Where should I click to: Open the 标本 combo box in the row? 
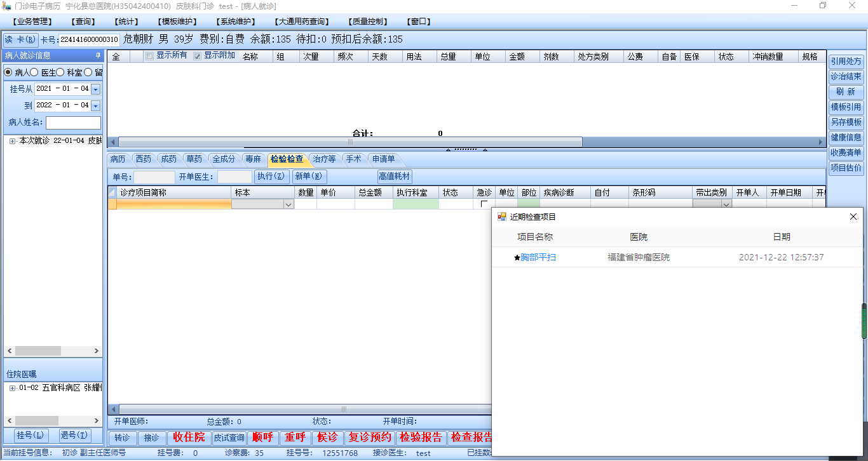point(288,204)
